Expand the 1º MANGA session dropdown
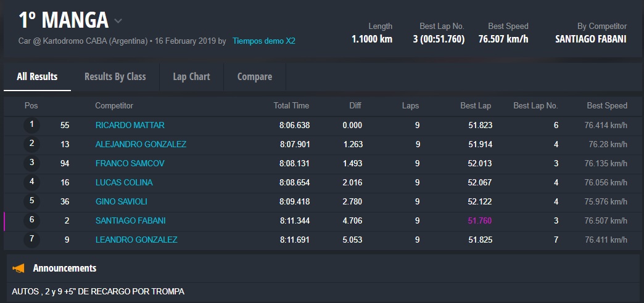 point(118,21)
